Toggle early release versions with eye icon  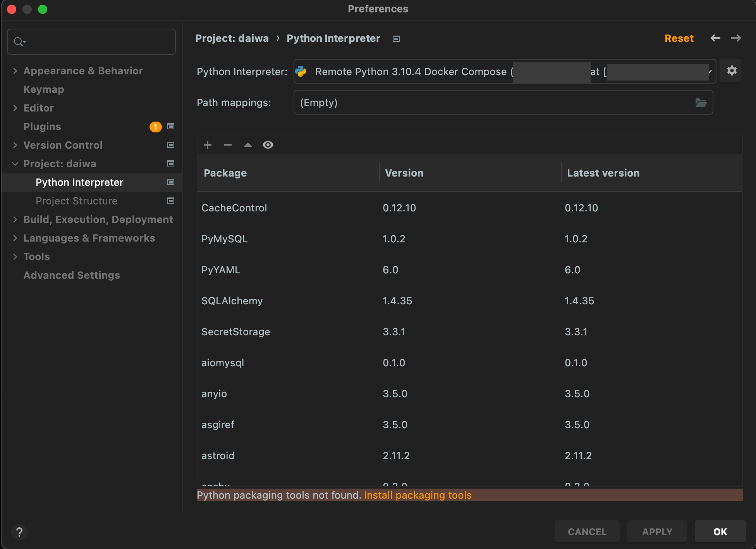[268, 145]
